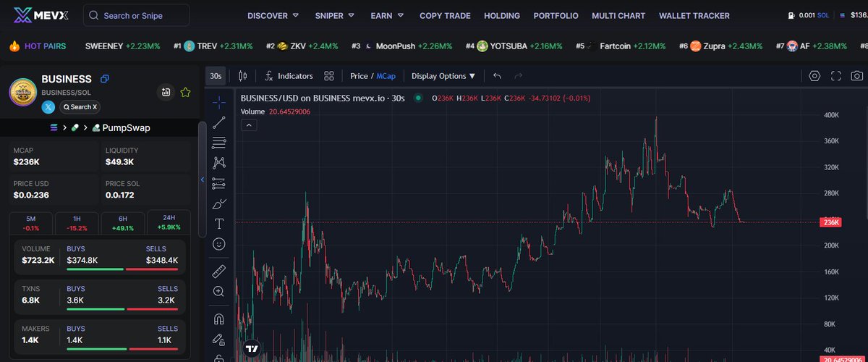Open hot pair #6 Zupra

(x=721, y=46)
